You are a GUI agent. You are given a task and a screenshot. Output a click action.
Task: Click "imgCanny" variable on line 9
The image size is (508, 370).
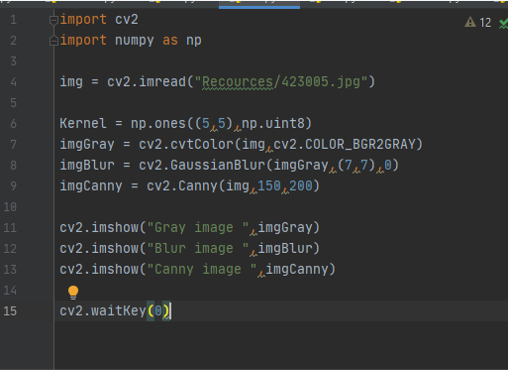(x=91, y=186)
